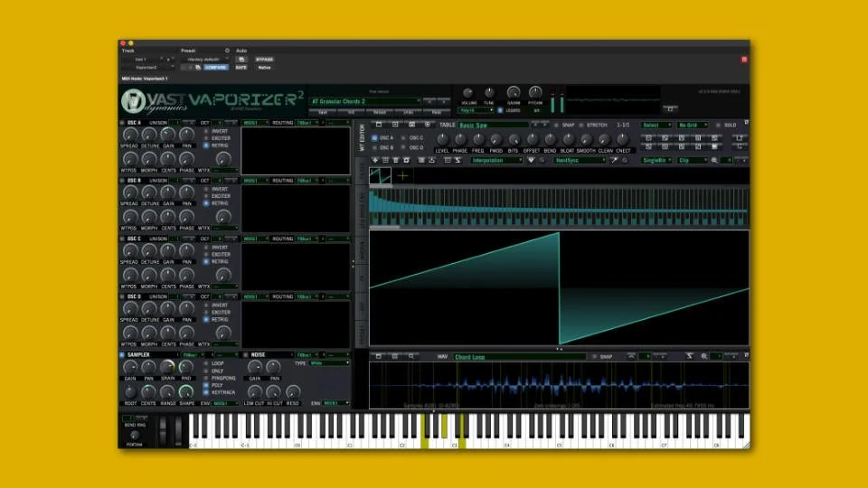Open the Basic Saw table name field
This screenshot has width=868, height=488.
[494, 125]
